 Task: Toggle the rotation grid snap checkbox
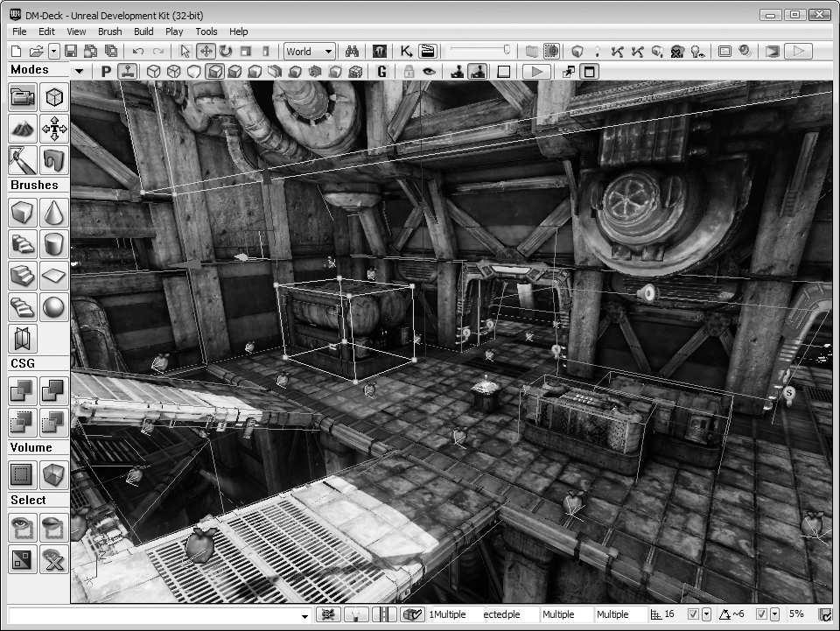click(x=761, y=614)
